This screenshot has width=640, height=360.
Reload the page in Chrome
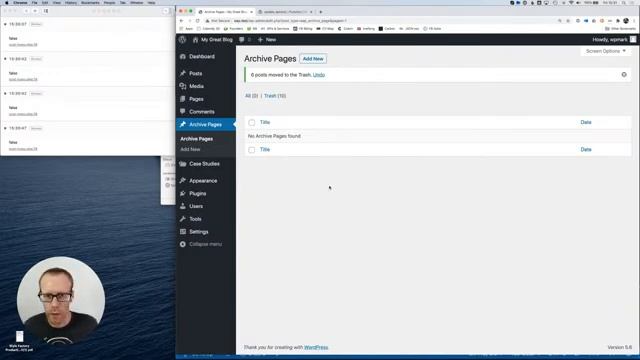click(198, 20)
